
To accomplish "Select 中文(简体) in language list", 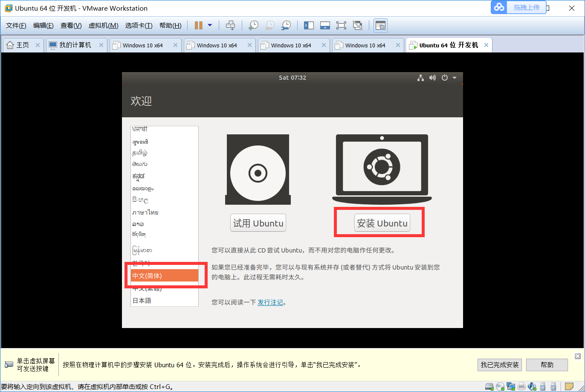I will 165,276.
